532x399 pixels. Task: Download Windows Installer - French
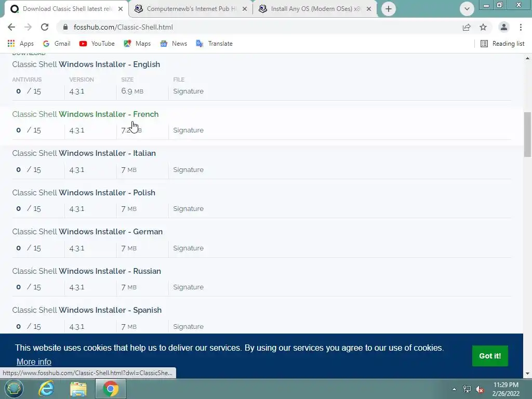pos(85,114)
